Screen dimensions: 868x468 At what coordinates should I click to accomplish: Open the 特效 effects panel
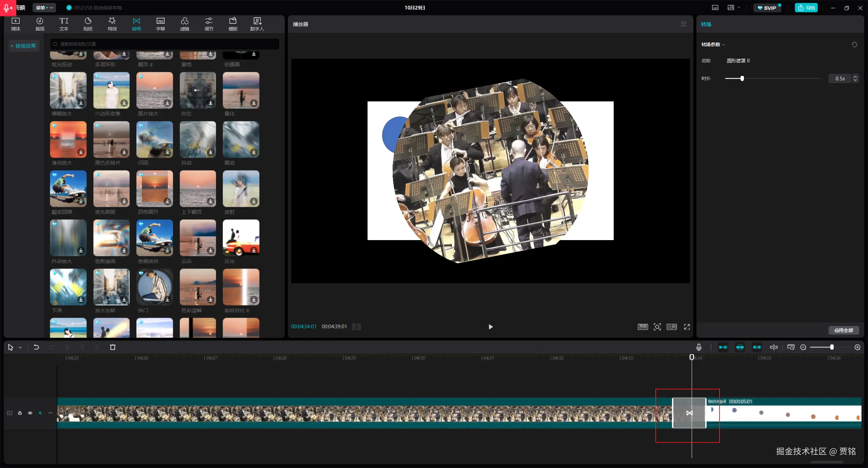click(112, 24)
